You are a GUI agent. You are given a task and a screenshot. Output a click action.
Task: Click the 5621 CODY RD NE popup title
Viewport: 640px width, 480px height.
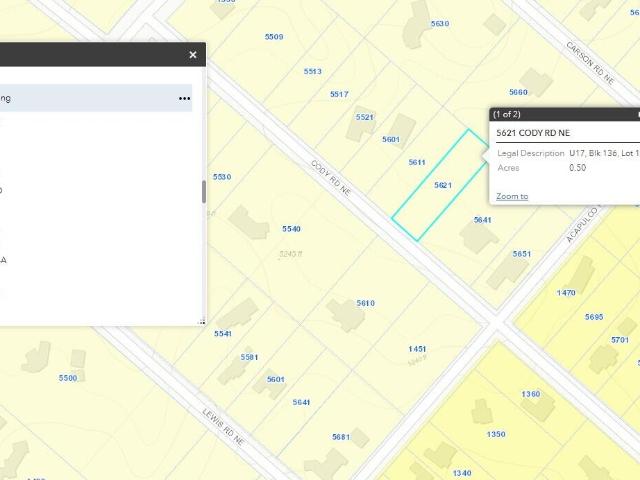[533, 133]
